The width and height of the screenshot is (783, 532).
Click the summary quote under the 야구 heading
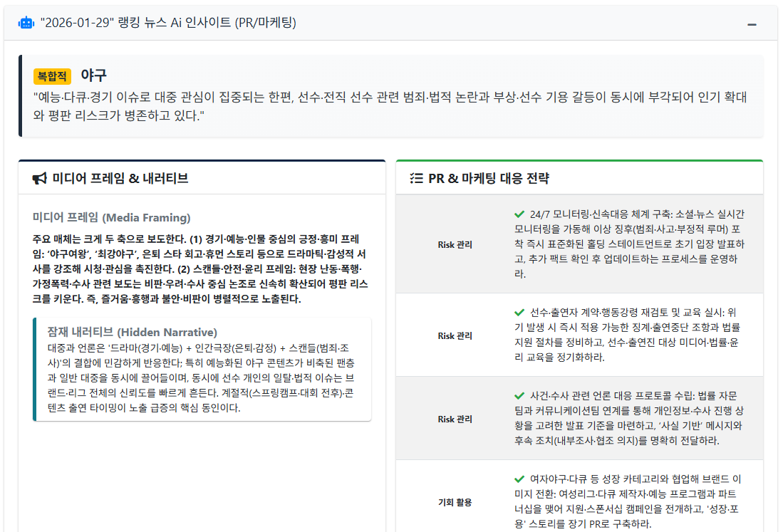(390, 105)
